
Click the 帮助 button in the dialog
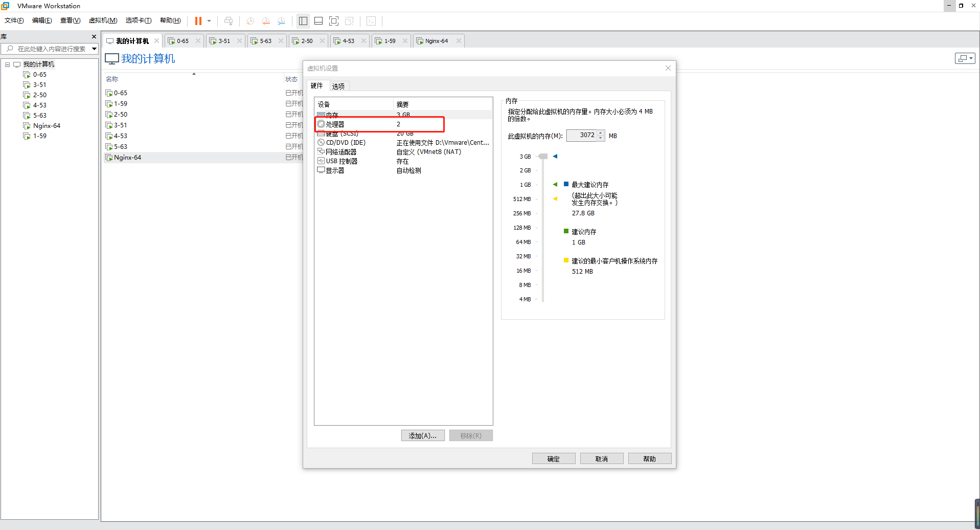click(x=650, y=459)
